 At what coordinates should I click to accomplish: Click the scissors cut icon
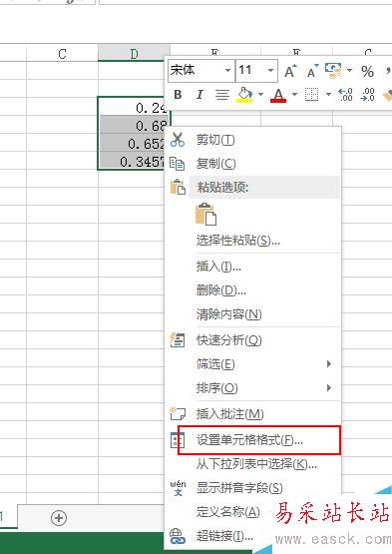(178, 140)
